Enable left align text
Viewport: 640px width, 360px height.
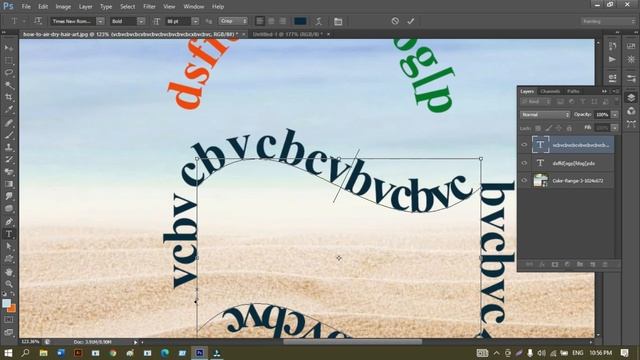pyautogui.click(x=260, y=21)
